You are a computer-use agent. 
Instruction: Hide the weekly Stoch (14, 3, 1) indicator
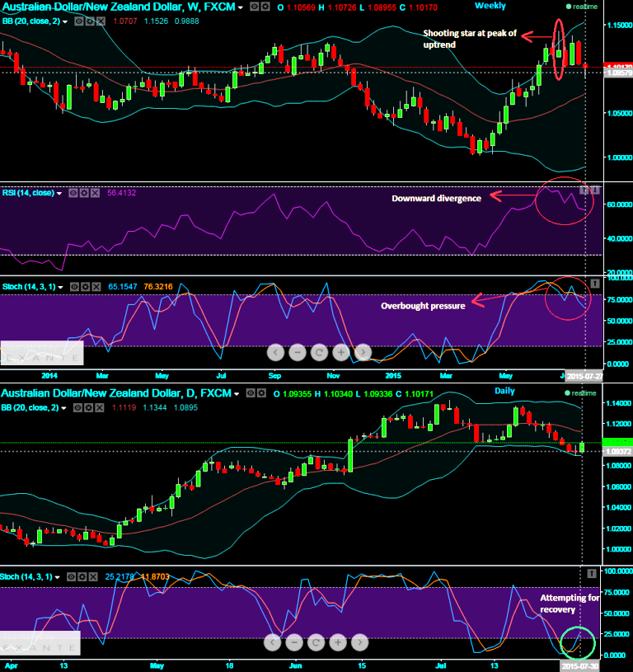point(74,287)
